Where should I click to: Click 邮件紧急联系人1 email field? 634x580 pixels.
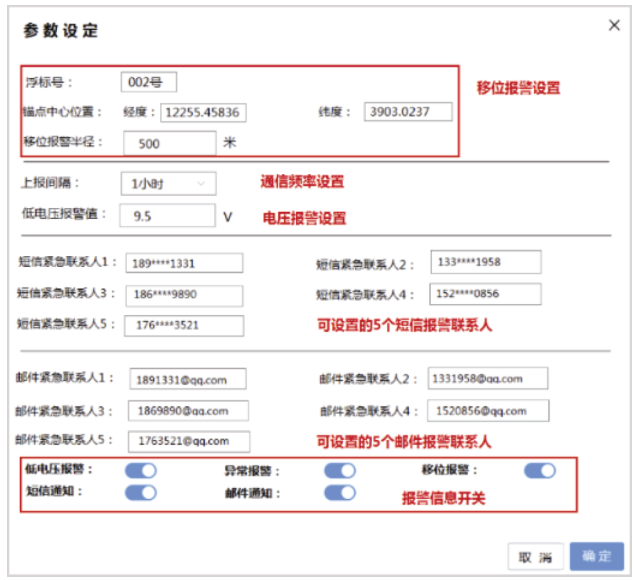(x=187, y=379)
